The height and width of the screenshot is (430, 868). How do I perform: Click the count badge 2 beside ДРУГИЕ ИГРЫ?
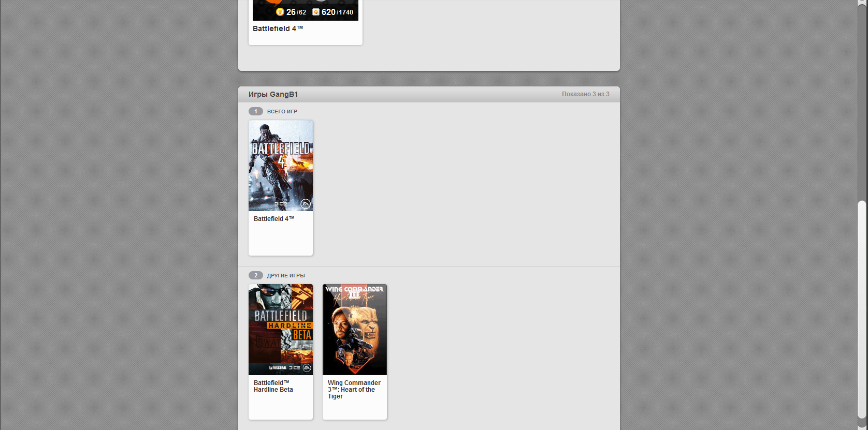[x=256, y=275]
